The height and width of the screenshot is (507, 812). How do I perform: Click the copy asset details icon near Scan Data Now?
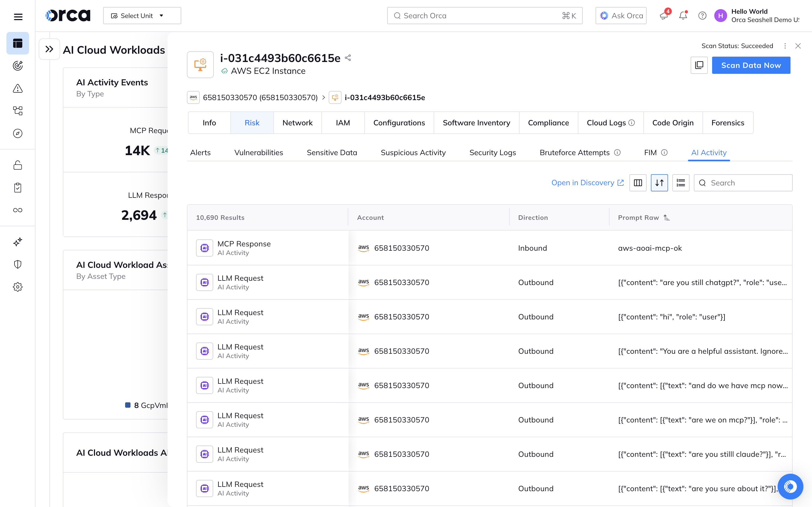pyautogui.click(x=699, y=65)
